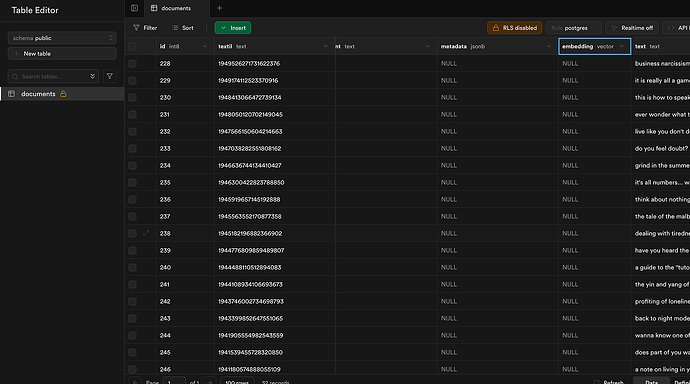Click the text column header
The height and width of the screenshot is (384, 690).
(661, 46)
